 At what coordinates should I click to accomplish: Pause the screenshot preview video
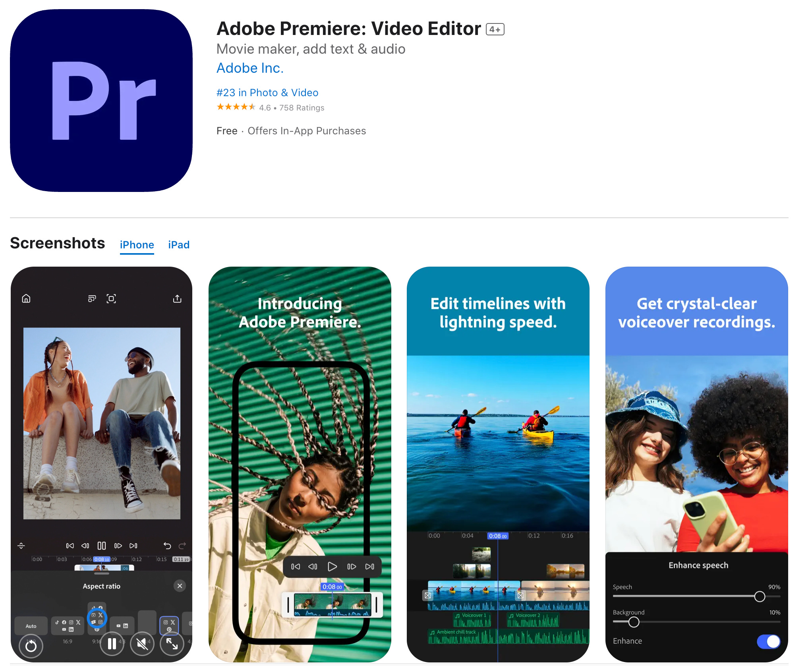coord(112,643)
